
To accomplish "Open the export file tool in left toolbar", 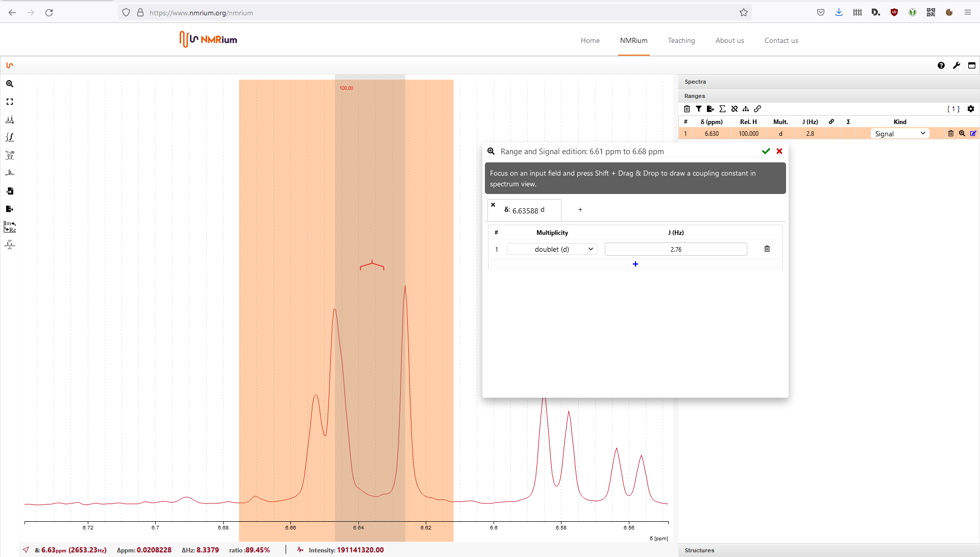I will tap(10, 209).
